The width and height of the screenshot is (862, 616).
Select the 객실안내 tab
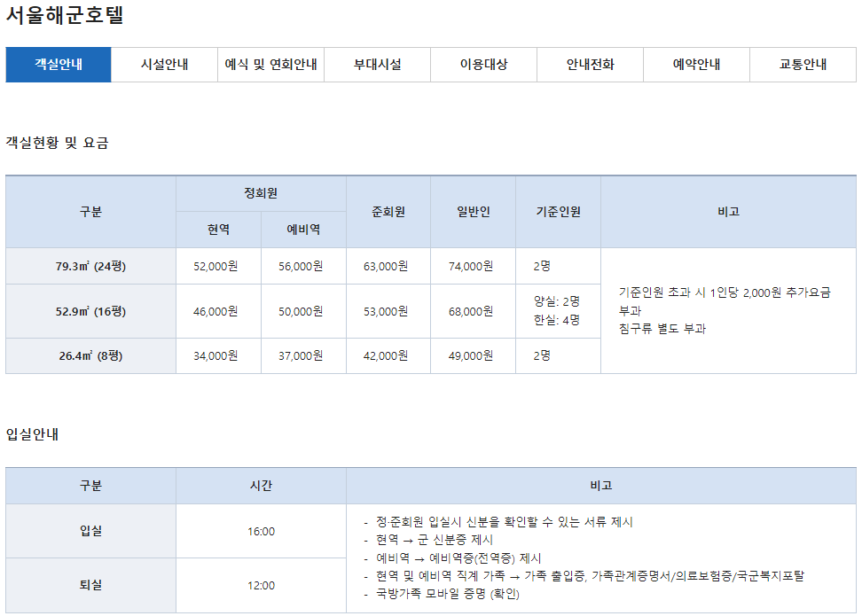(59, 65)
